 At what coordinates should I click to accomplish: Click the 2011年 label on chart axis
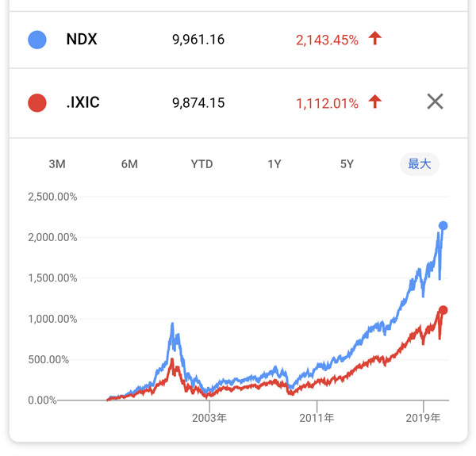317,417
